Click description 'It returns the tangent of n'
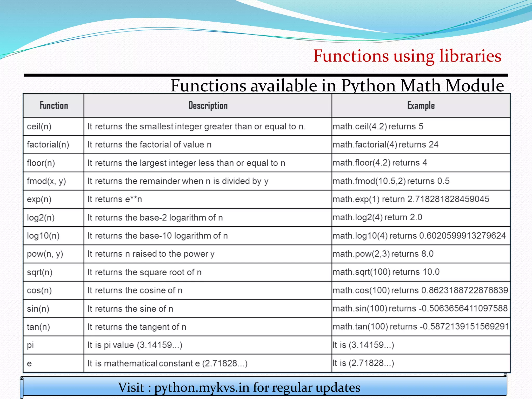This screenshot has height=399, width=532. 137,327
